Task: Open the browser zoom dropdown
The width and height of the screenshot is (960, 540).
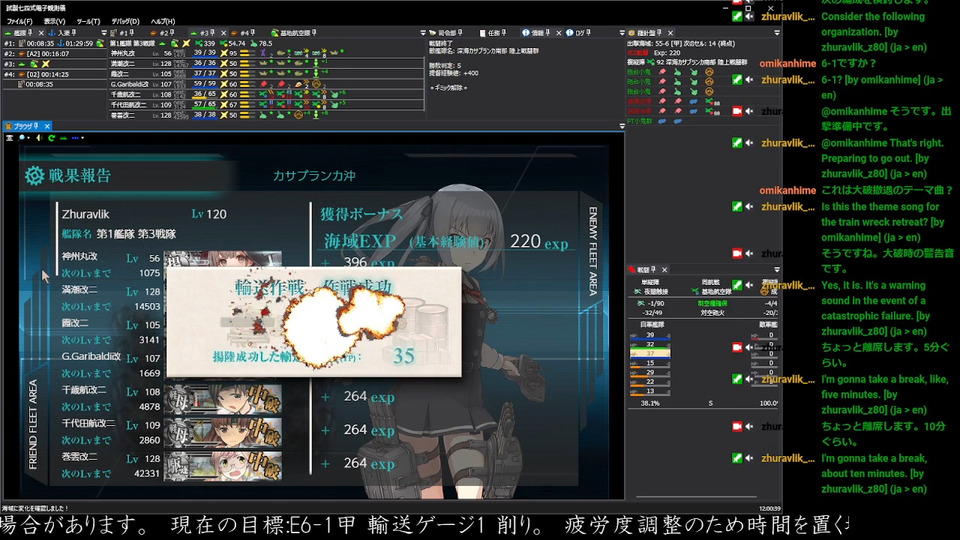Action: pyautogui.click(x=29, y=138)
